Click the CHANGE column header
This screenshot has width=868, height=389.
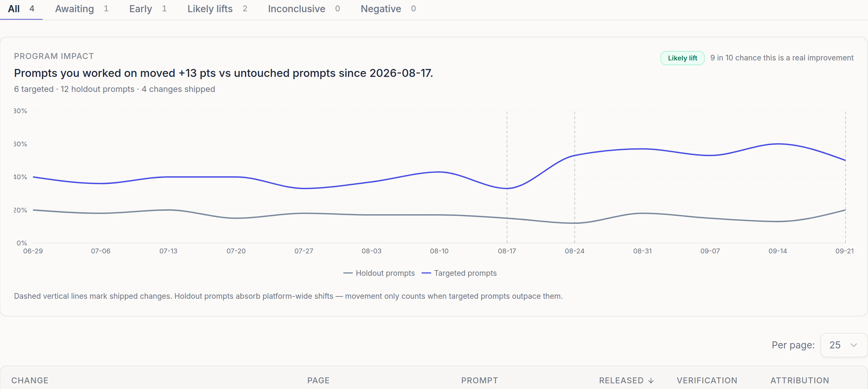coord(30,380)
